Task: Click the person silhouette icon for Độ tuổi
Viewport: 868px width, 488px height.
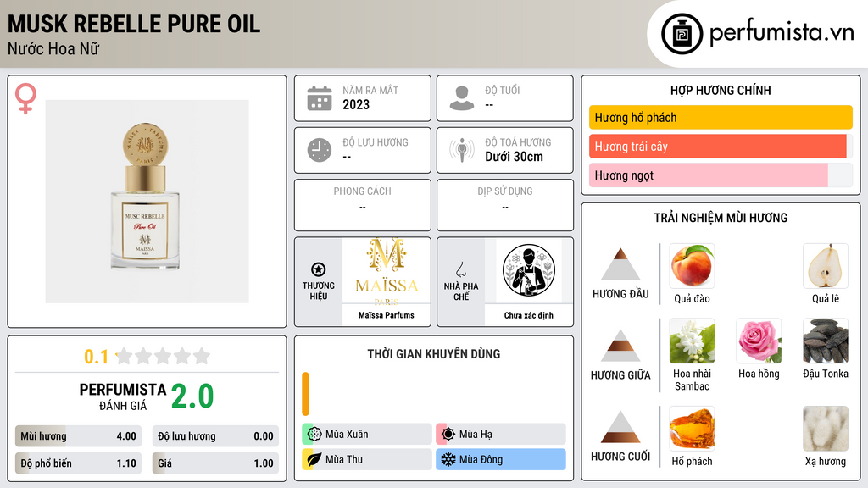Action: pyautogui.click(x=462, y=98)
